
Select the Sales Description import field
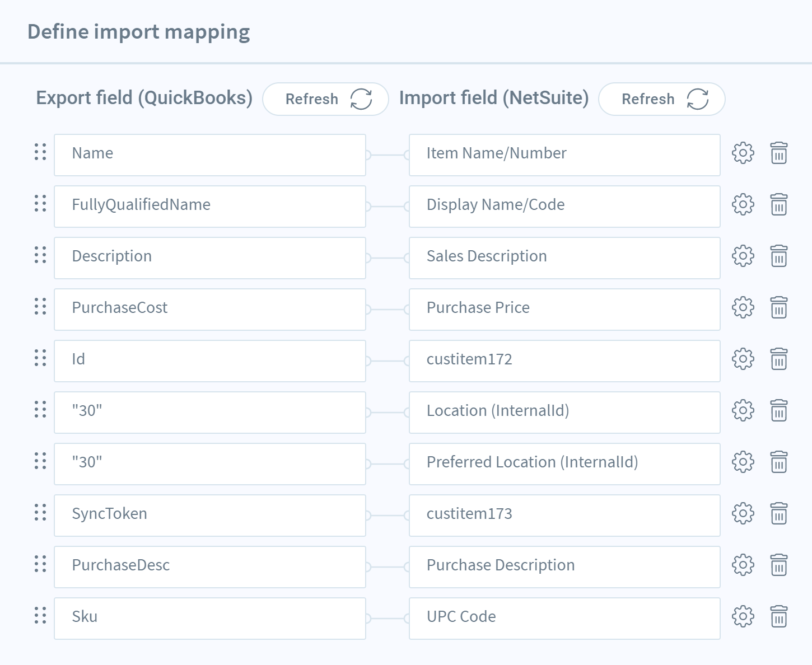point(564,258)
